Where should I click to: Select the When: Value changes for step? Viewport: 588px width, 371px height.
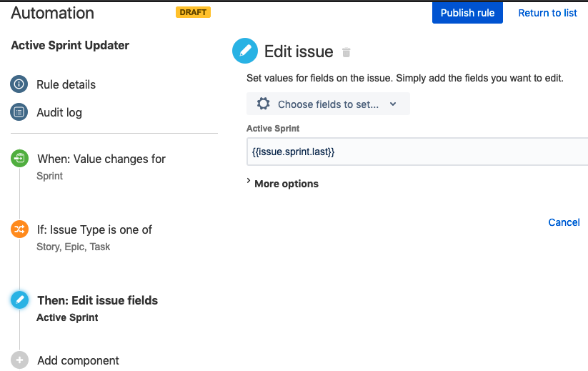coord(101,159)
